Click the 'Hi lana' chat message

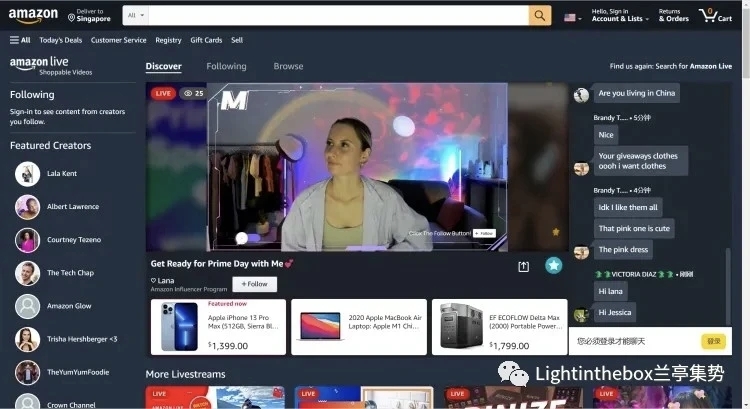pyautogui.click(x=610, y=291)
